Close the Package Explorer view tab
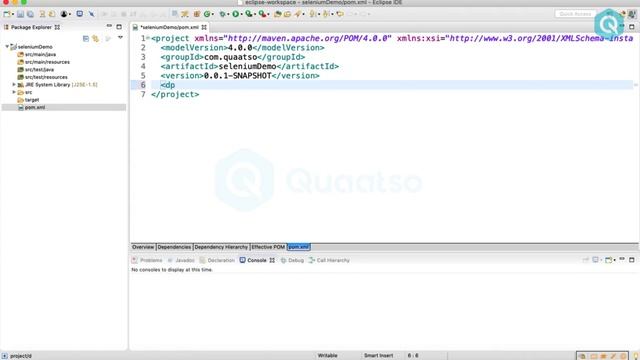 point(57,27)
